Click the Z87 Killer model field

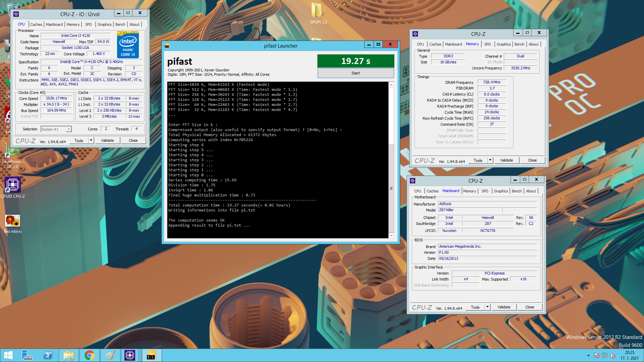(470, 210)
